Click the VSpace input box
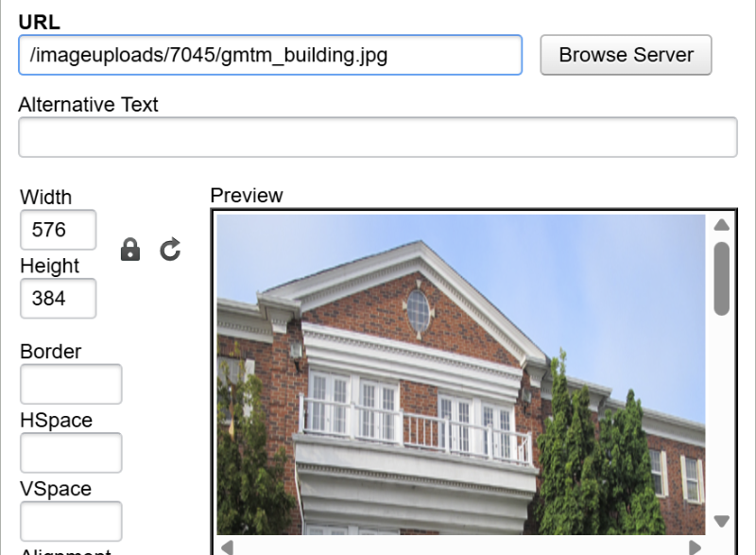 [71, 521]
